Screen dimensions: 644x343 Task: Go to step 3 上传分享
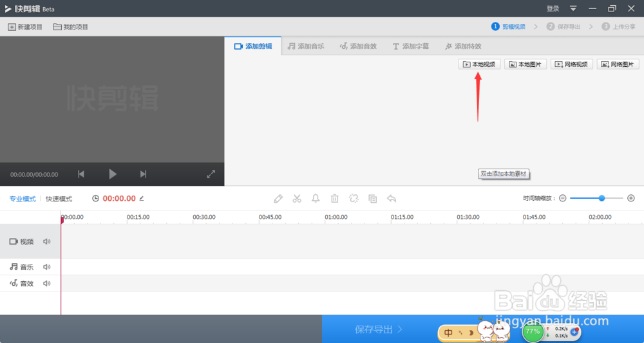pyautogui.click(x=618, y=26)
